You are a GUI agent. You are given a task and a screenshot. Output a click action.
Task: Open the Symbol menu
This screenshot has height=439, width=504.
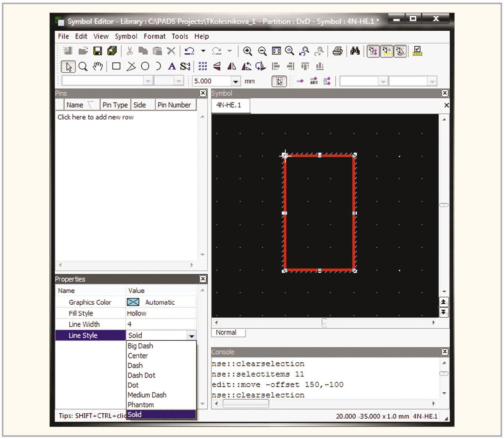click(126, 36)
